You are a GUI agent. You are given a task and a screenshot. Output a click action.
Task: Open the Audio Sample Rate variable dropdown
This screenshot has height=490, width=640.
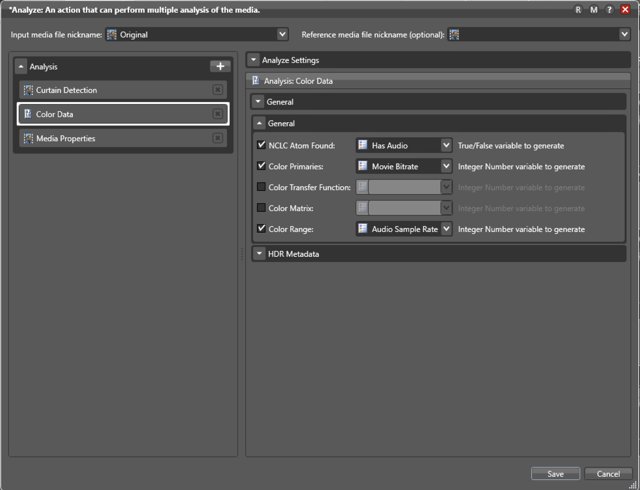click(447, 229)
